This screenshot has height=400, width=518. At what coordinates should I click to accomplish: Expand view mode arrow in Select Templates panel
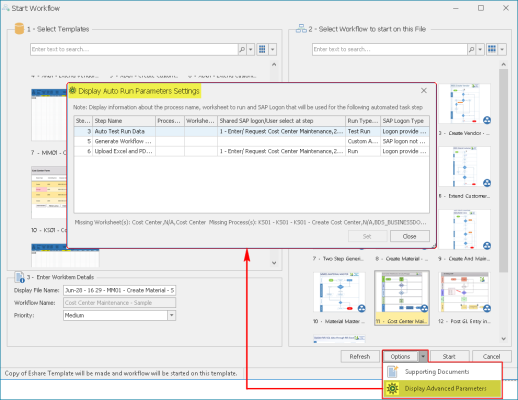[x=272, y=49]
